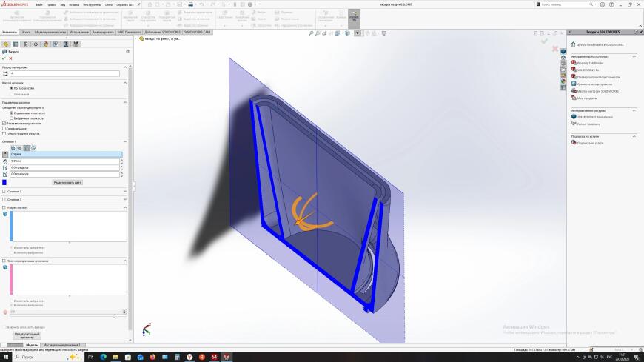This screenshot has width=644, height=362.
Task: Expand the Section 3 group chevron
Action: tap(125, 199)
